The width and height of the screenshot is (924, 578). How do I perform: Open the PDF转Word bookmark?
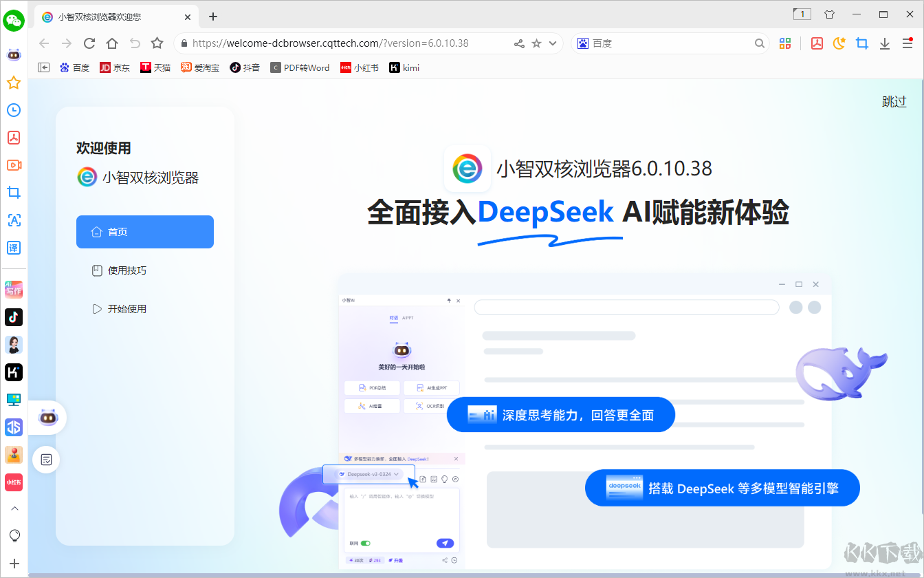pyautogui.click(x=300, y=67)
